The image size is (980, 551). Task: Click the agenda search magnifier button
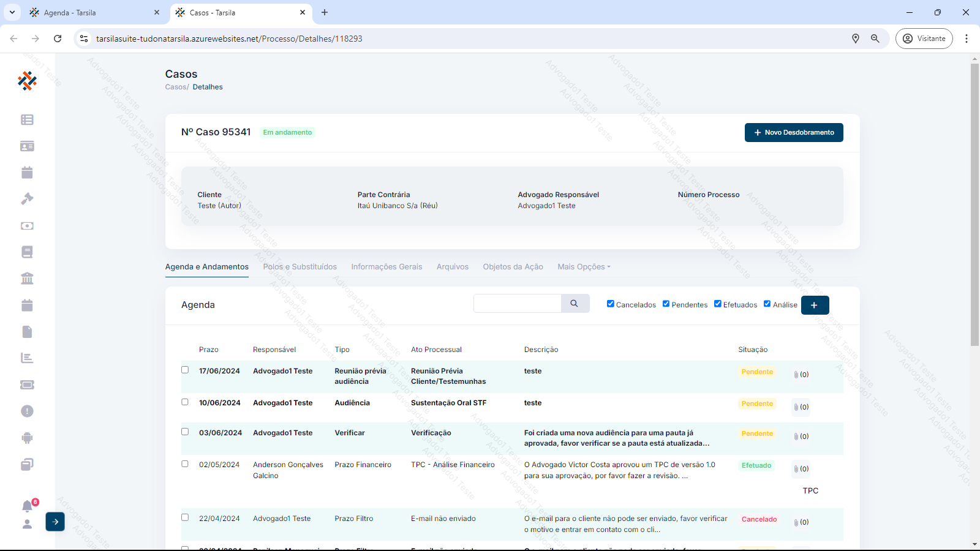coord(575,304)
